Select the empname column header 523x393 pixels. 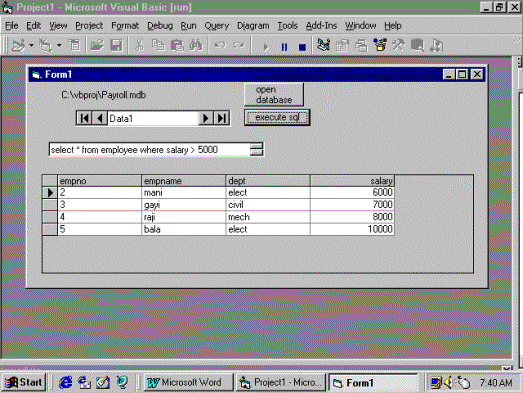pos(184,181)
